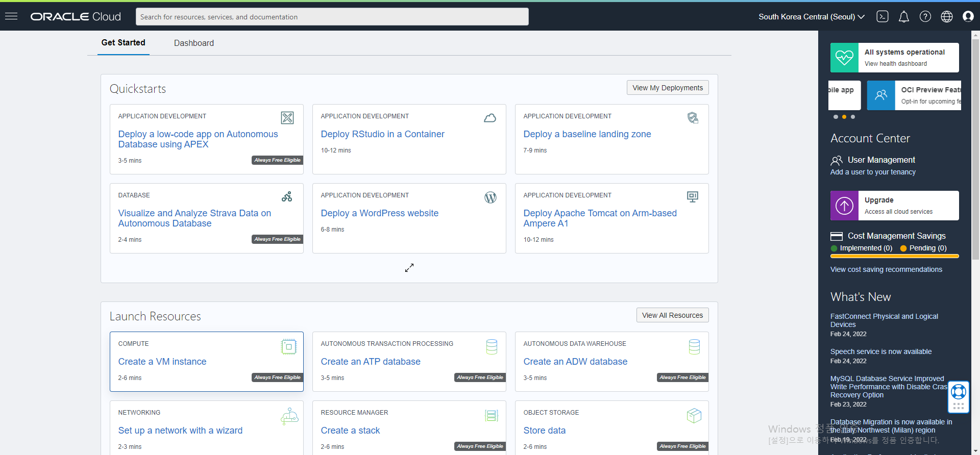This screenshot has height=455, width=980.
Task: Click the Always Free Eligible badge on VM instance card
Action: tap(277, 377)
